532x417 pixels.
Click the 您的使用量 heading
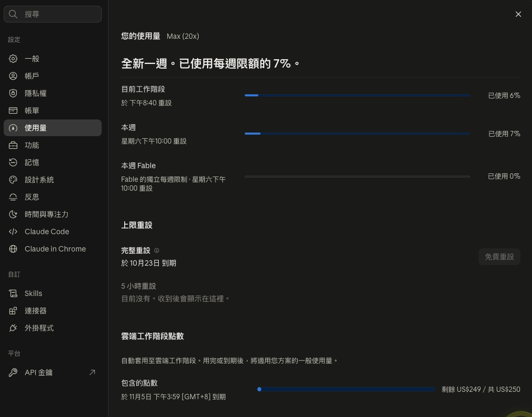[x=140, y=36]
